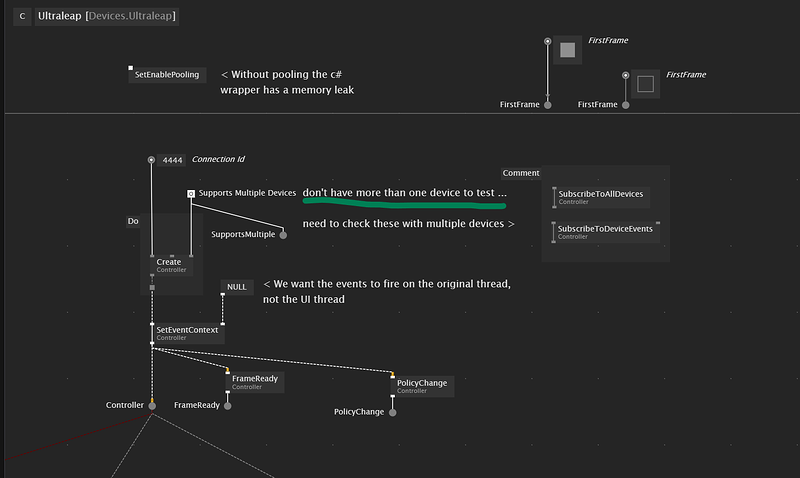Viewport: 800px width, 478px height.
Task: Click the Comment frame label
Action: (521, 173)
